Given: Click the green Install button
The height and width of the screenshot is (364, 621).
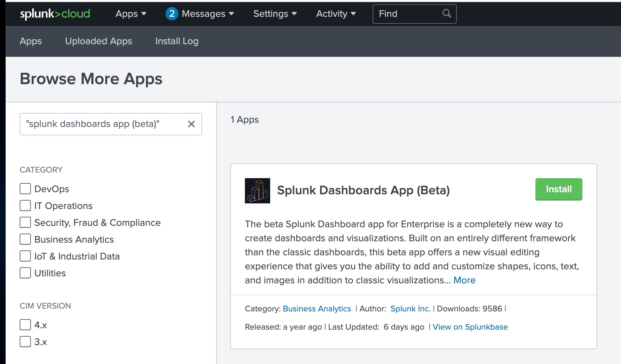Looking at the screenshot, I should pos(559,189).
